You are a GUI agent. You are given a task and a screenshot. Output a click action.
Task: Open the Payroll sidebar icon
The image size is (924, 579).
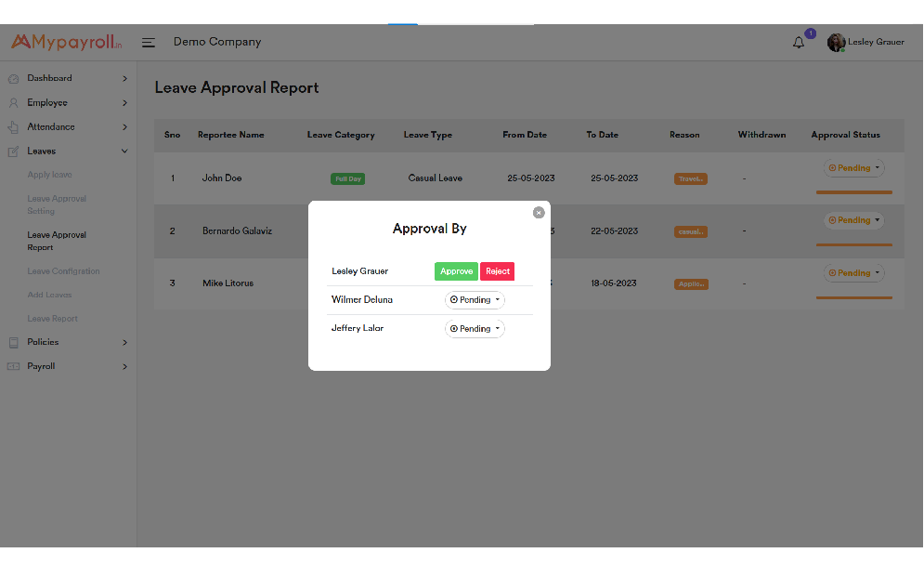point(13,366)
